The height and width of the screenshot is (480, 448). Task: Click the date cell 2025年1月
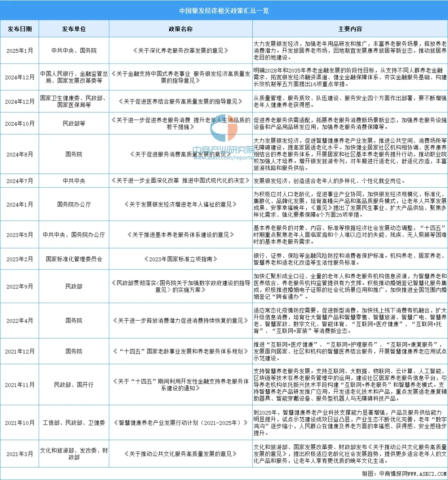click(x=19, y=51)
